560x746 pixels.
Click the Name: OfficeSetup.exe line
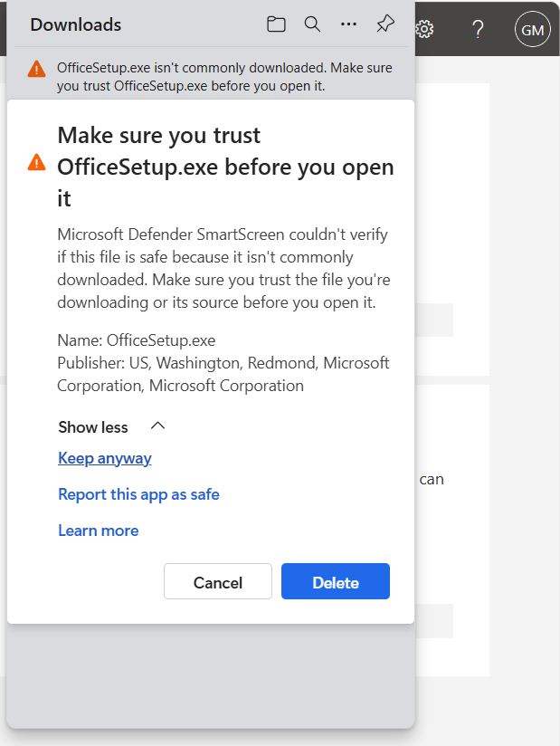pos(136,340)
